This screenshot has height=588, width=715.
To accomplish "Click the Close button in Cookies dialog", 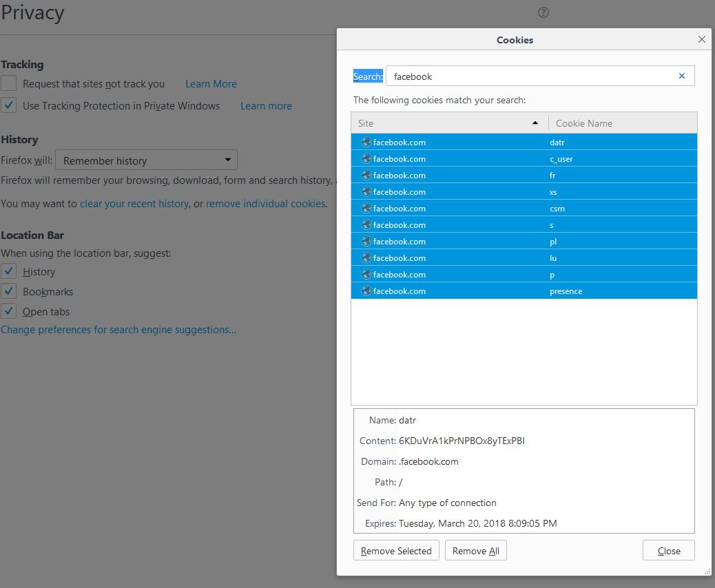I will point(668,551).
